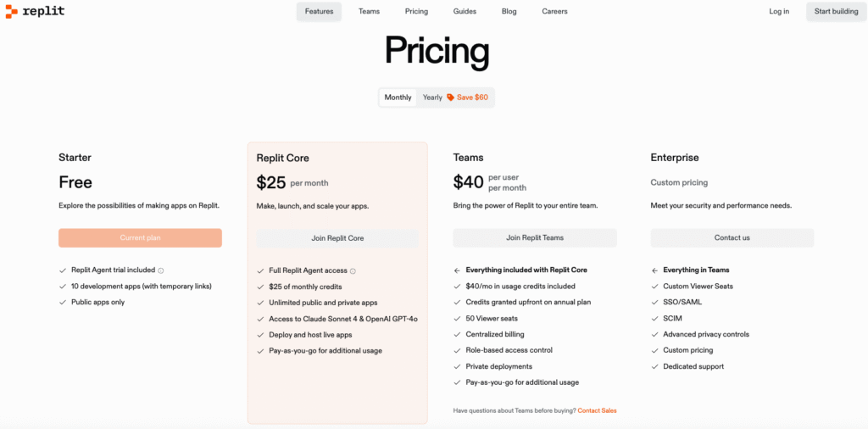Click info icon next to Replit Agent trial included
Screen dimensions: 868x429
click(x=161, y=270)
